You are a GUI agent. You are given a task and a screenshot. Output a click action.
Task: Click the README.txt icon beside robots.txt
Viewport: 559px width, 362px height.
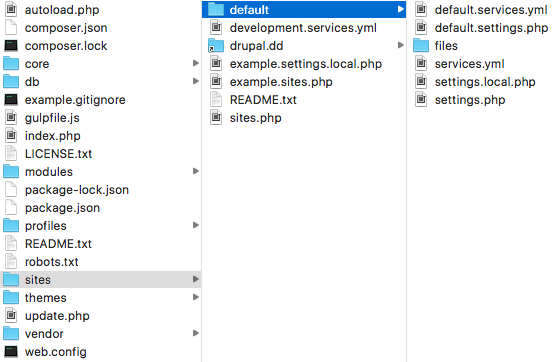click(11, 244)
